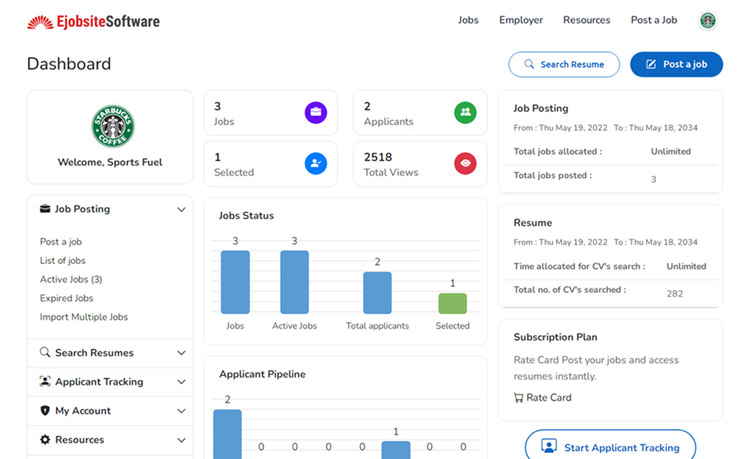Click the blue Selected user-check icon
Image resolution: width=750 pixels, height=459 pixels.
coord(316,164)
